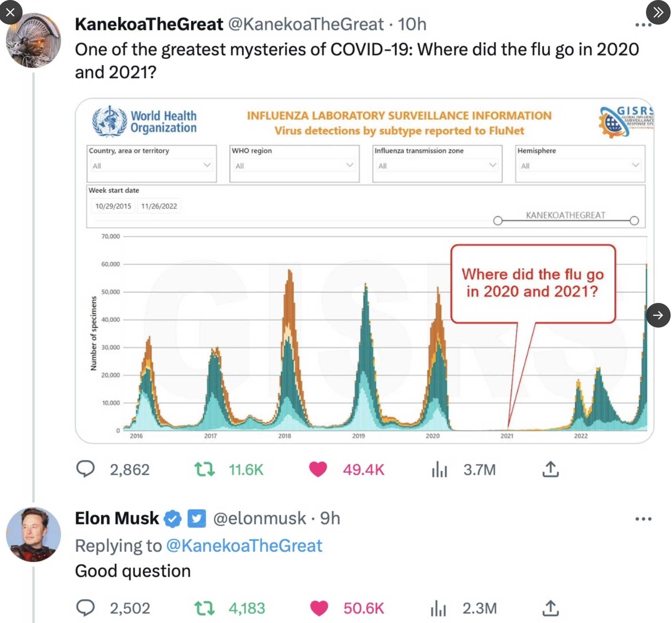Close the image viewer with X button
This screenshot has height=623, width=672.
point(10,12)
